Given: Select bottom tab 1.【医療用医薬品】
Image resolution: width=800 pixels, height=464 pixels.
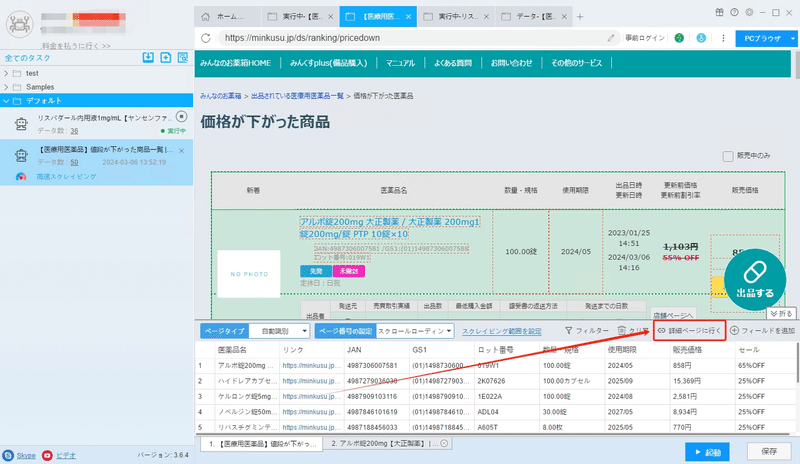Looking at the screenshot, I should pos(261,444).
